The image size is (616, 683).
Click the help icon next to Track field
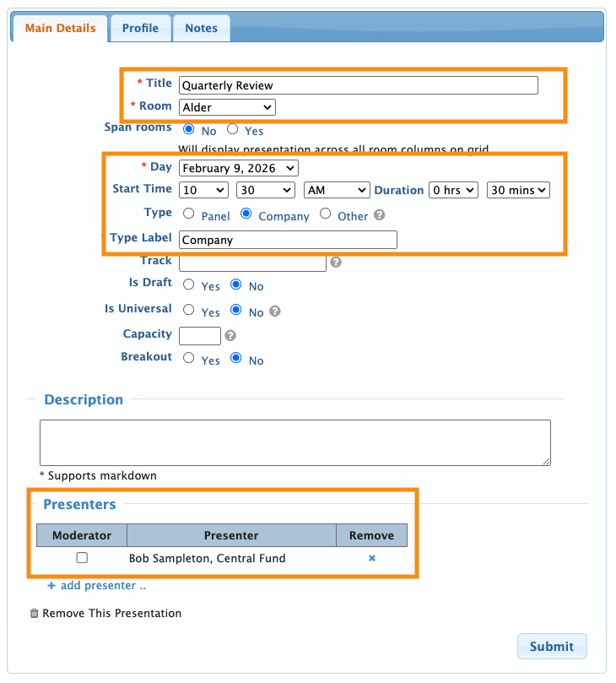pos(336,263)
